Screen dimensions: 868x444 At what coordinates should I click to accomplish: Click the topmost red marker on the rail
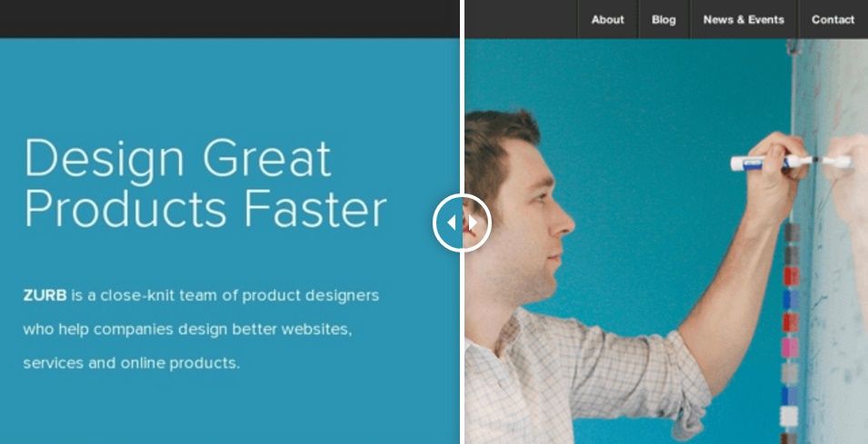point(791,276)
